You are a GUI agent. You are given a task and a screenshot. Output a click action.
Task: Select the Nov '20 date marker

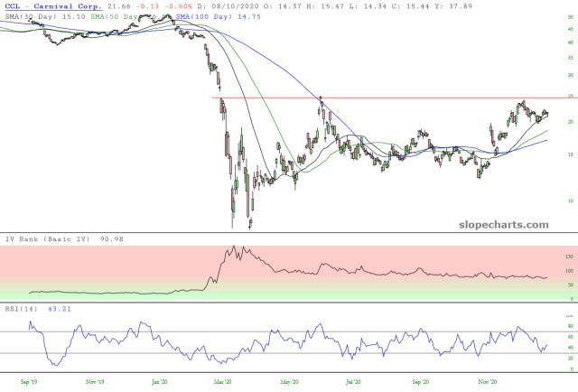[x=488, y=382]
